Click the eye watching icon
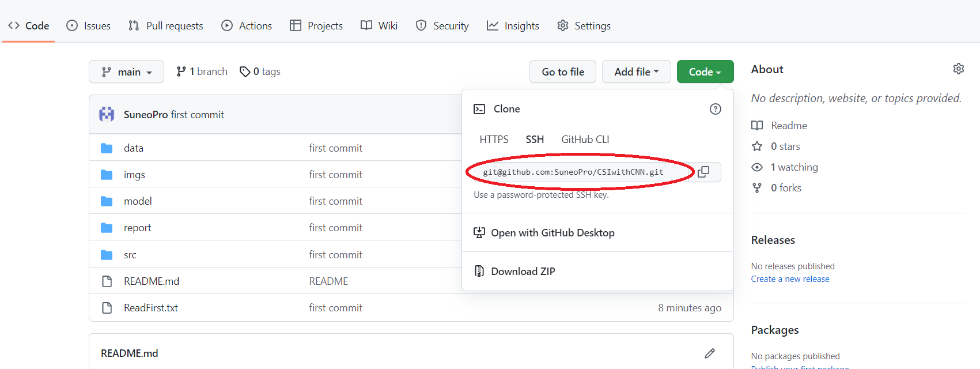 [757, 167]
